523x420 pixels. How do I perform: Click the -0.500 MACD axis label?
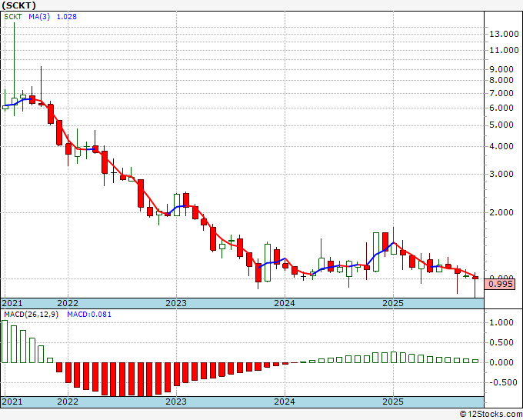tap(501, 382)
